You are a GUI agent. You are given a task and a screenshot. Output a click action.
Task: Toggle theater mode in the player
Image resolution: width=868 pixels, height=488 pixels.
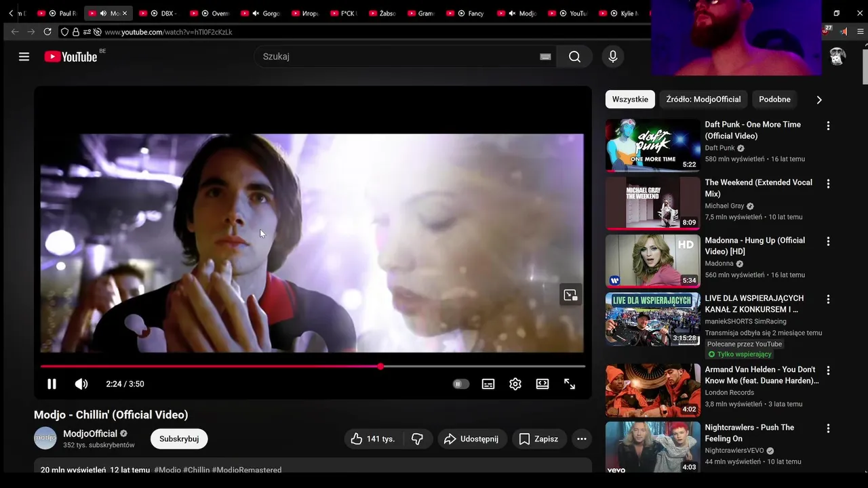click(x=542, y=384)
